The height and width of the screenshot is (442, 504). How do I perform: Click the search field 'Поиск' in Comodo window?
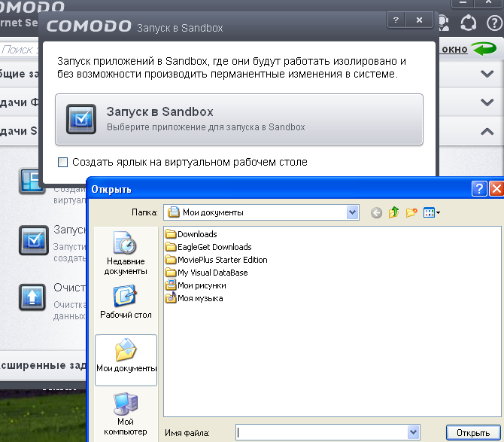20,50
